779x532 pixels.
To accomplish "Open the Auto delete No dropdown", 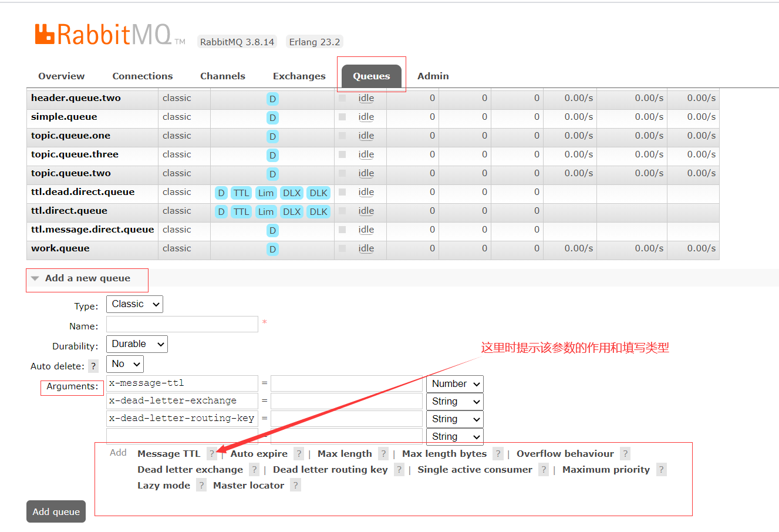I will coord(125,364).
